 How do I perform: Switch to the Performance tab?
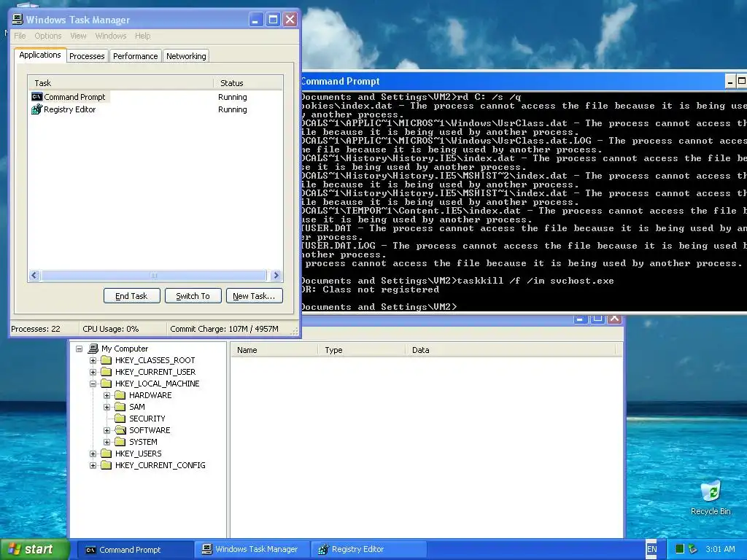(135, 56)
